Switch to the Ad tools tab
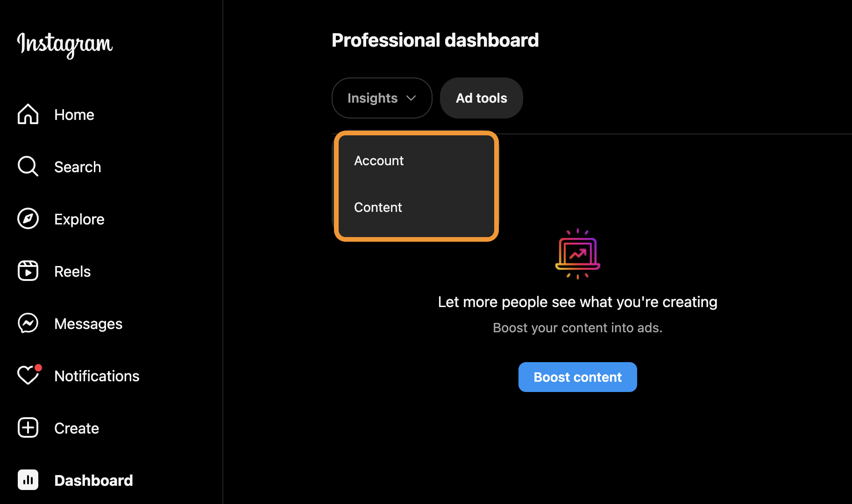The width and height of the screenshot is (852, 504). (x=481, y=98)
